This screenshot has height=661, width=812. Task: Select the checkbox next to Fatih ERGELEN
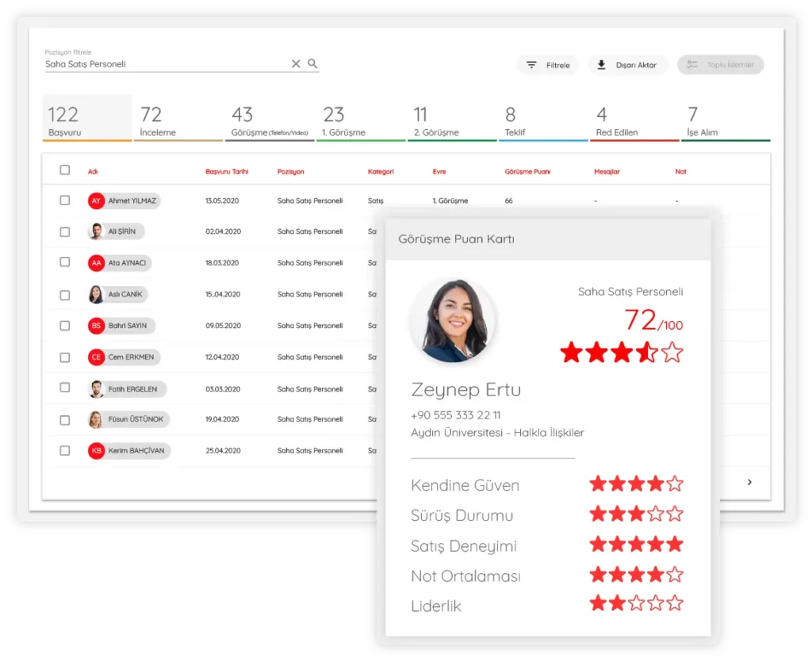65,388
